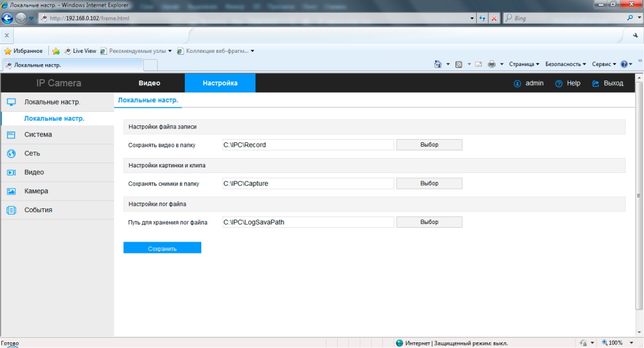Click Выбор for snapshots folder
This screenshot has height=348, width=644.
pyautogui.click(x=429, y=183)
